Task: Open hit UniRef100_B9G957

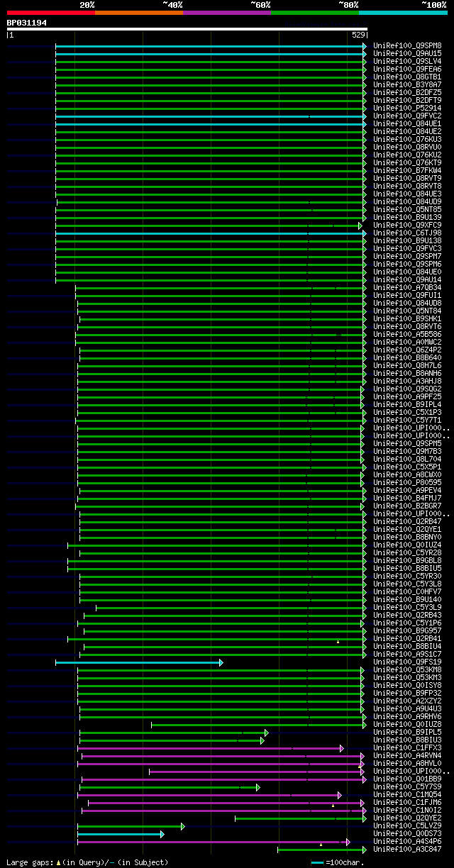Action: pos(407,630)
